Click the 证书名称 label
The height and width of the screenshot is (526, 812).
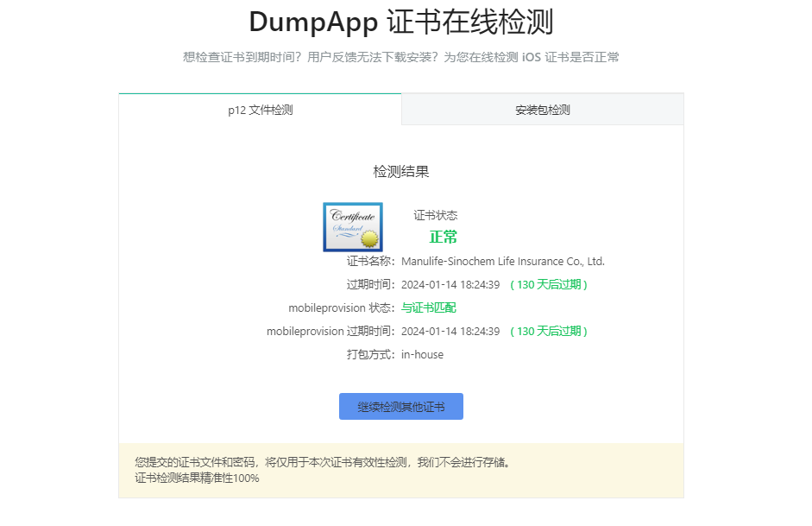click(370, 261)
